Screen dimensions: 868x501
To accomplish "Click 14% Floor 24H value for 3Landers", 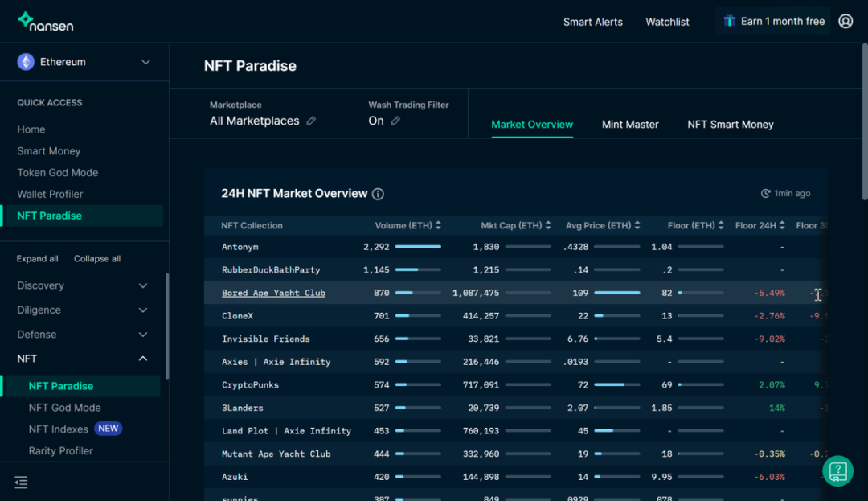I will (776, 408).
